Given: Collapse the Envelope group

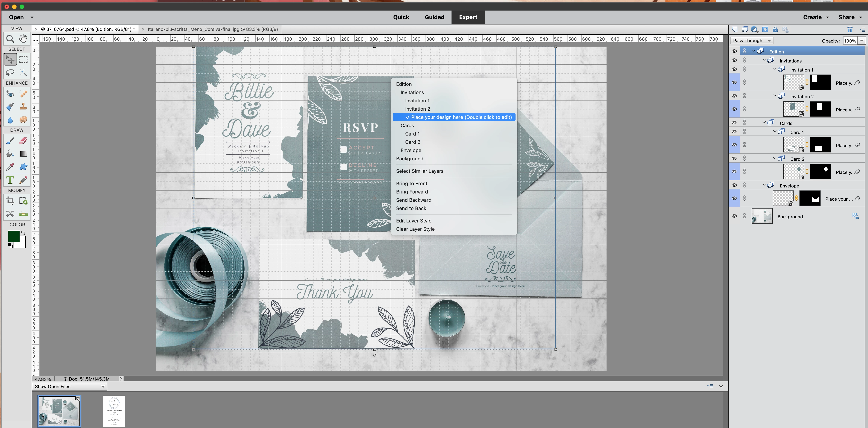Looking at the screenshot, I should click(x=764, y=185).
